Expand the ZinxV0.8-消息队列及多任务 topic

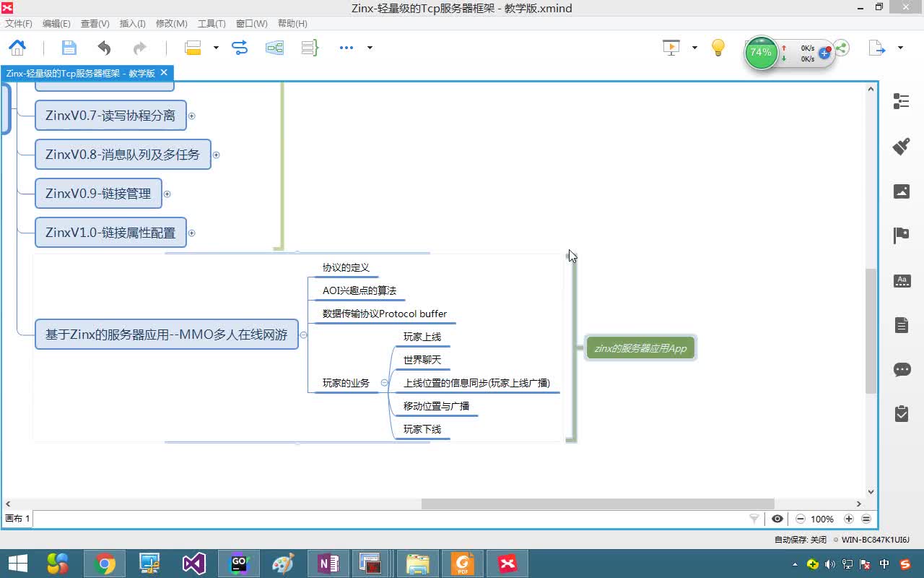coord(216,155)
